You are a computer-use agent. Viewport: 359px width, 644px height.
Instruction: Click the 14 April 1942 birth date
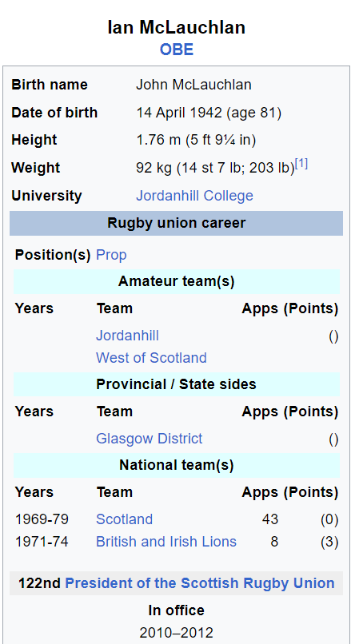point(179,113)
